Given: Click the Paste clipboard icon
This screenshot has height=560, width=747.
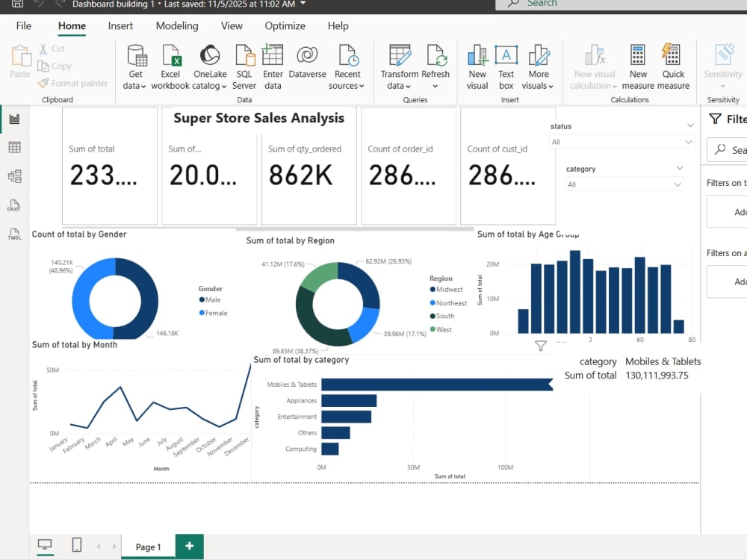Looking at the screenshot, I should (20, 56).
